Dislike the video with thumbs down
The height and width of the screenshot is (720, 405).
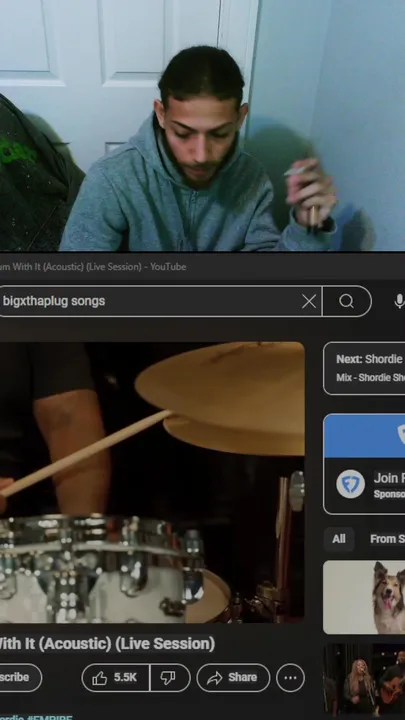(x=169, y=677)
